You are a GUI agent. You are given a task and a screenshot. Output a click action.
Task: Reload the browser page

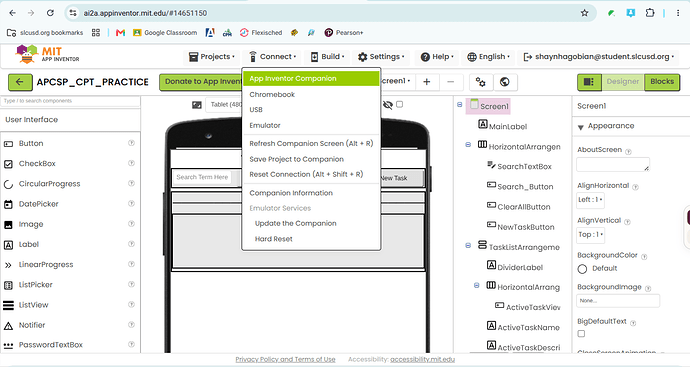(50, 13)
